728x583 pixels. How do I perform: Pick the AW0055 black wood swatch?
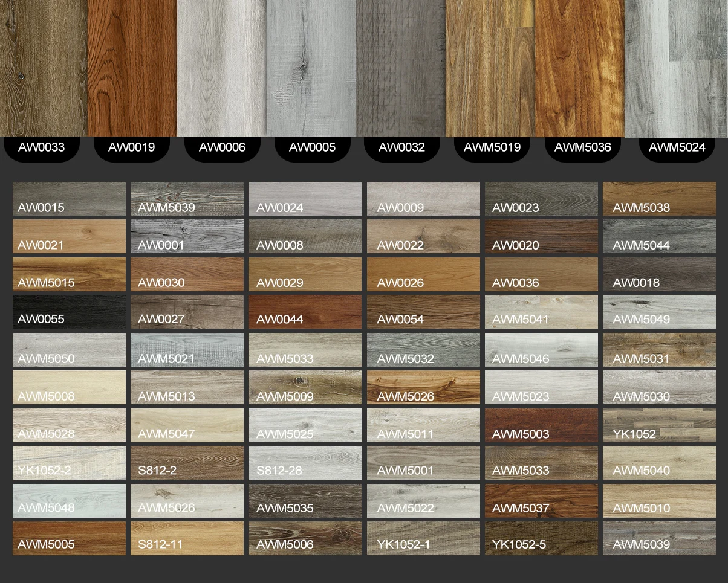(69, 312)
